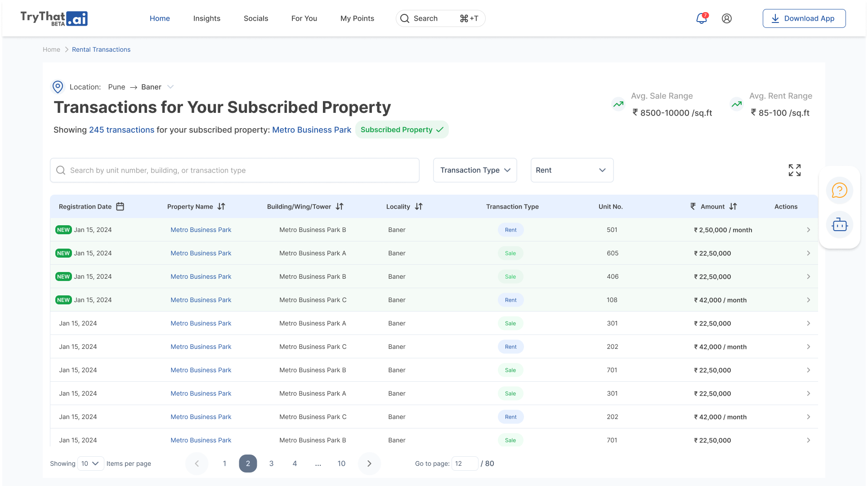Open the floating help question icon
Image resolution: width=868 pixels, height=486 pixels.
839,190
